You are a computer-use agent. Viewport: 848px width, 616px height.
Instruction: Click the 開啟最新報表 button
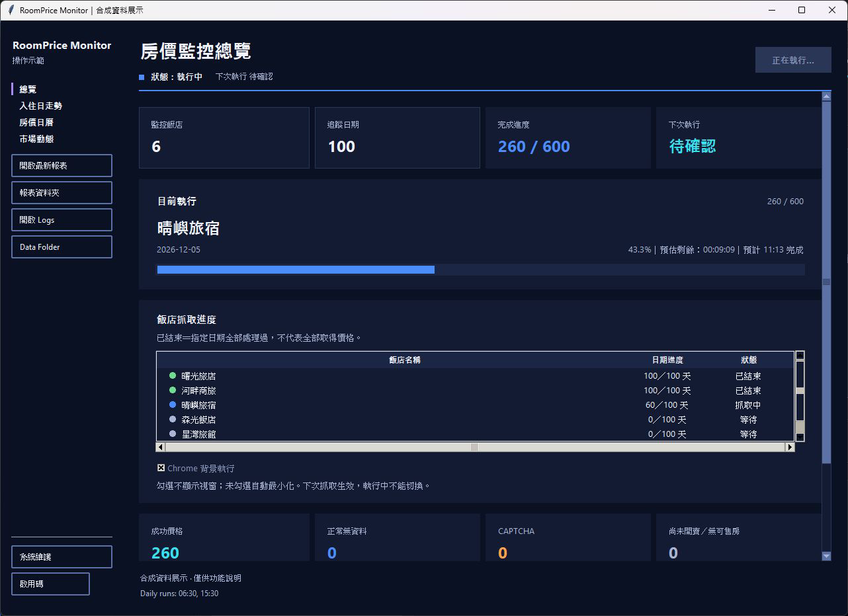click(x=62, y=166)
